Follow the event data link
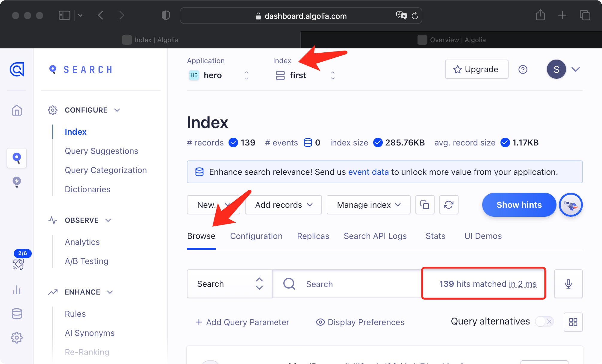The image size is (602, 364). [x=368, y=172]
